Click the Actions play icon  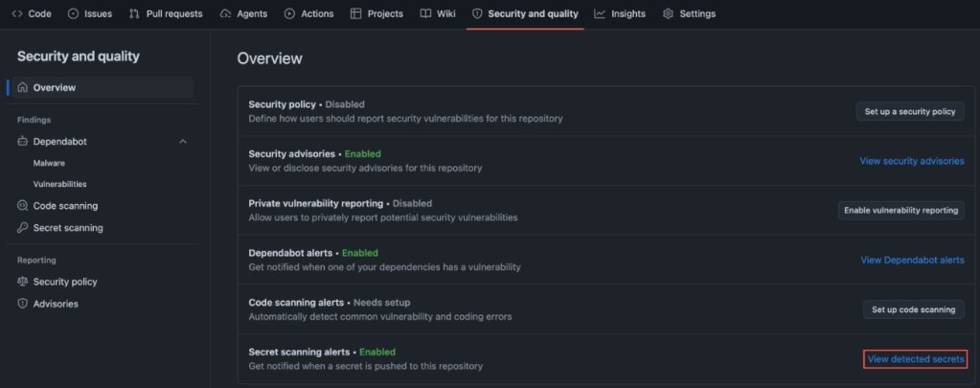[x=289, y=13]
